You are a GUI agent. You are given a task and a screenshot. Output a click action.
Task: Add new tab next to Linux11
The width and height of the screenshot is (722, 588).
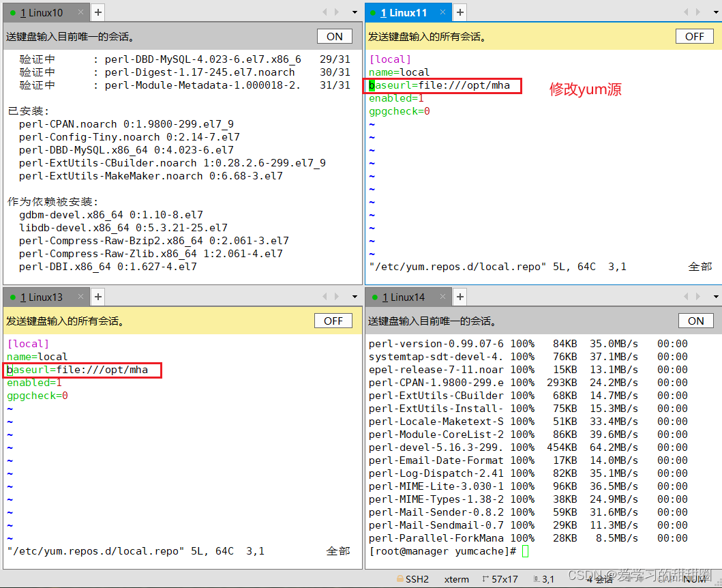click(460, 12)
